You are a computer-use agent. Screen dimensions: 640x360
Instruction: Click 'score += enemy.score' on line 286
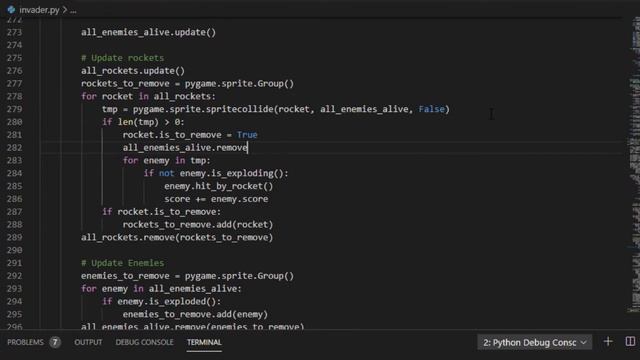pyautogui.click(x=216, y=199)
